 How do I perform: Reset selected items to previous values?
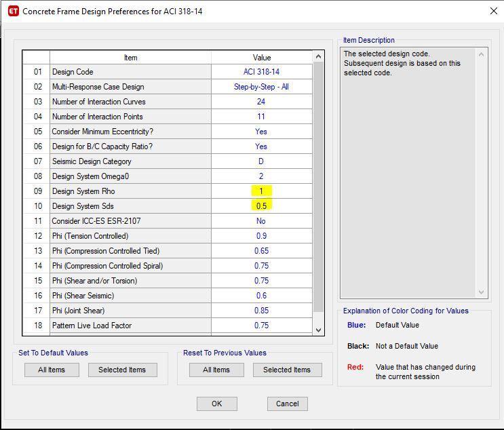(287, 370)
